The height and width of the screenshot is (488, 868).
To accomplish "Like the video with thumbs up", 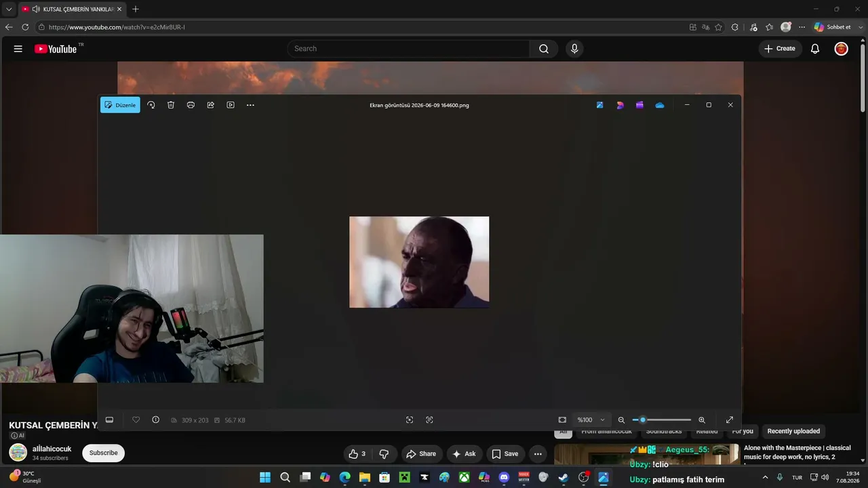I will point(357,454).
